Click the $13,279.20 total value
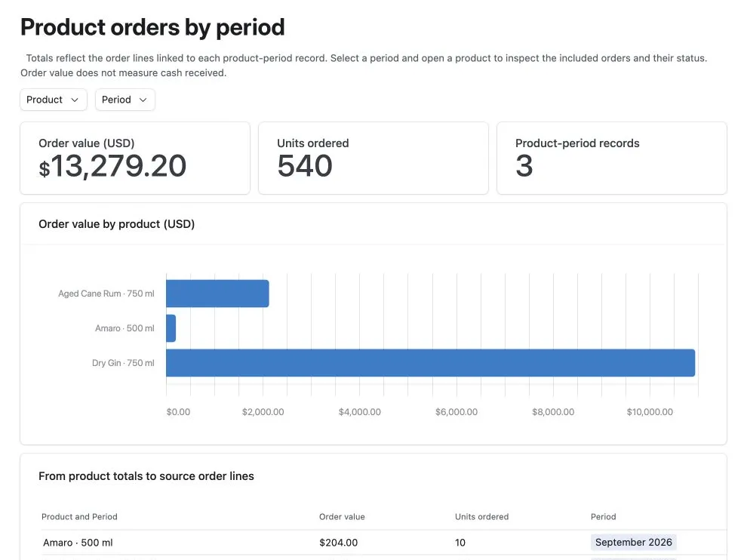This screenshot has width=747, height=560. 112,166
